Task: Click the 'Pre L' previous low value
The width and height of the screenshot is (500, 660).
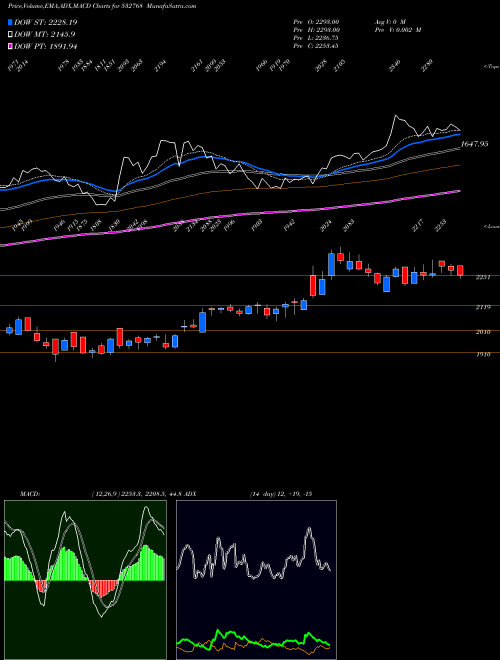Action: point(316,38)
